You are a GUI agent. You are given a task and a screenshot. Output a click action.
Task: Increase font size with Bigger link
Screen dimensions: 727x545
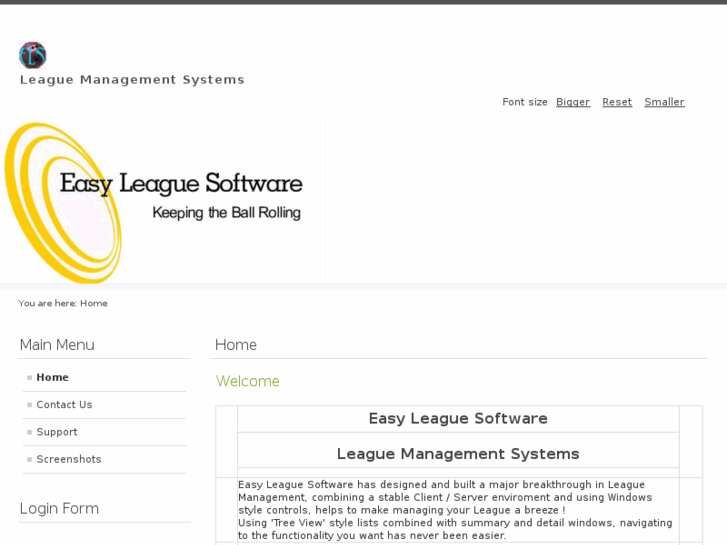pyautogui.click(x=573, y=102)
